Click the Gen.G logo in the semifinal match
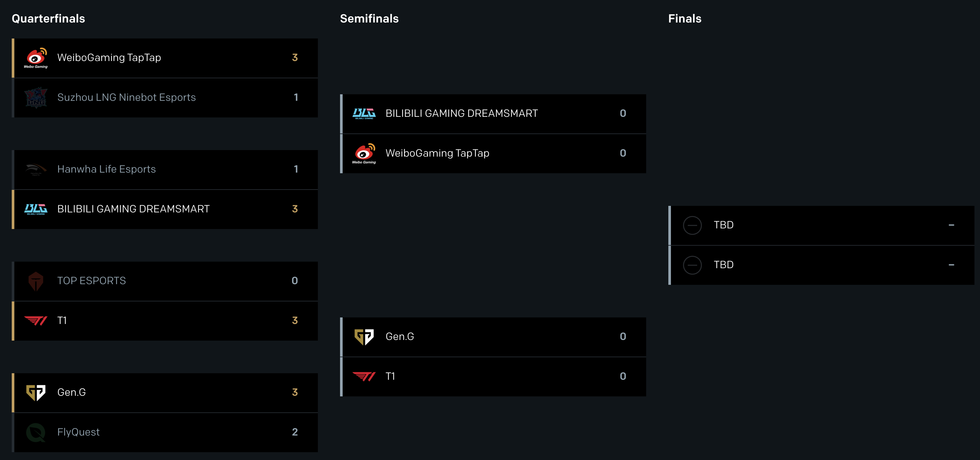980x460 pixels. (x=364, y=337)
